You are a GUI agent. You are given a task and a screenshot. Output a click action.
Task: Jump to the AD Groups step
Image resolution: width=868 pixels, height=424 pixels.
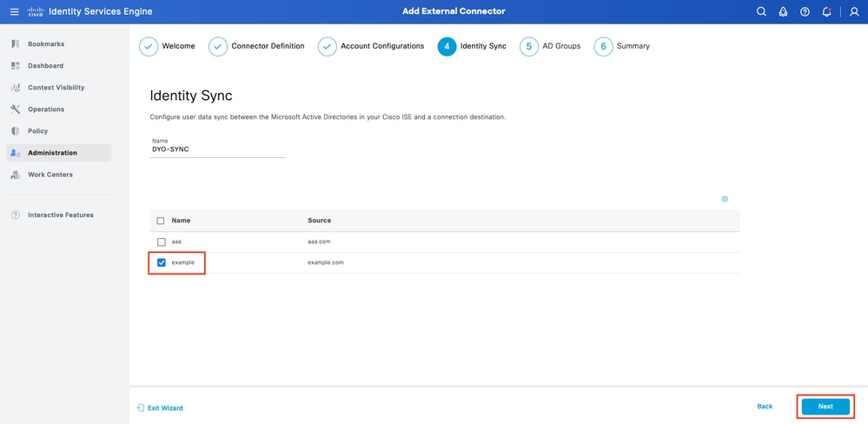click(561, 46)
